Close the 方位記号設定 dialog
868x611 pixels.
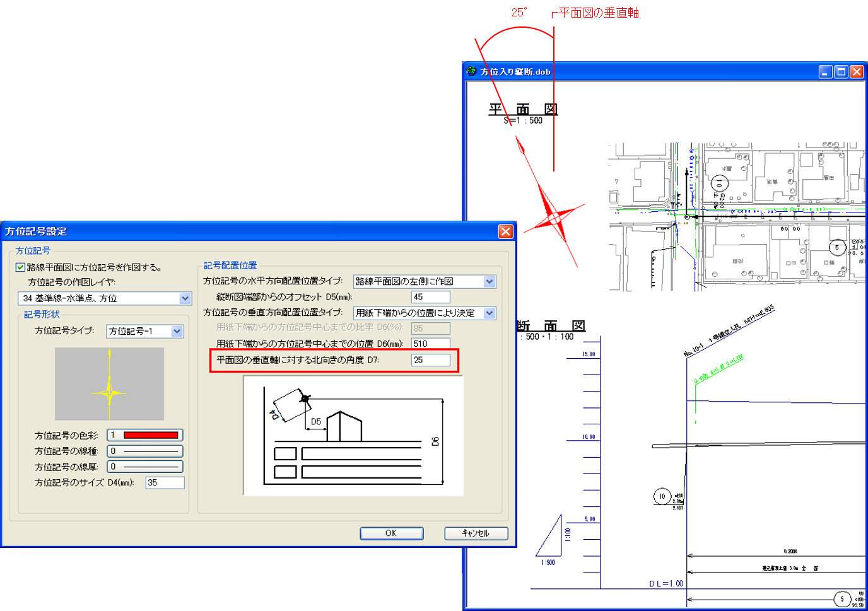click(505, 231)
